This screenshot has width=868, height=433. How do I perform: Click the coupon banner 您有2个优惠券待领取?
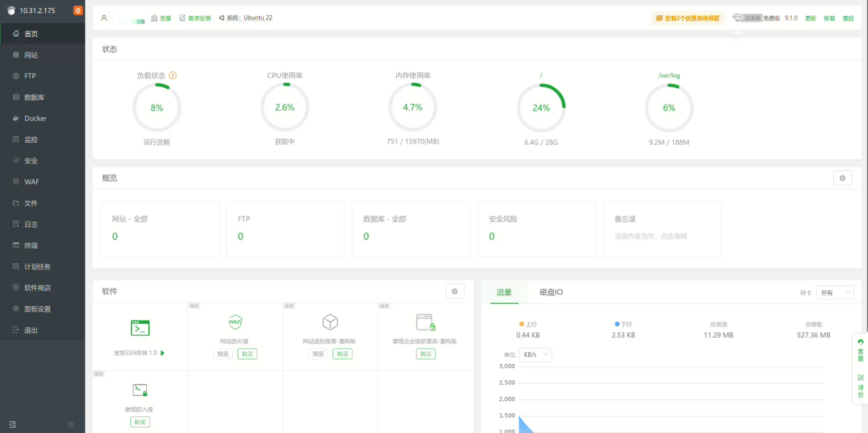pos(688,18)
